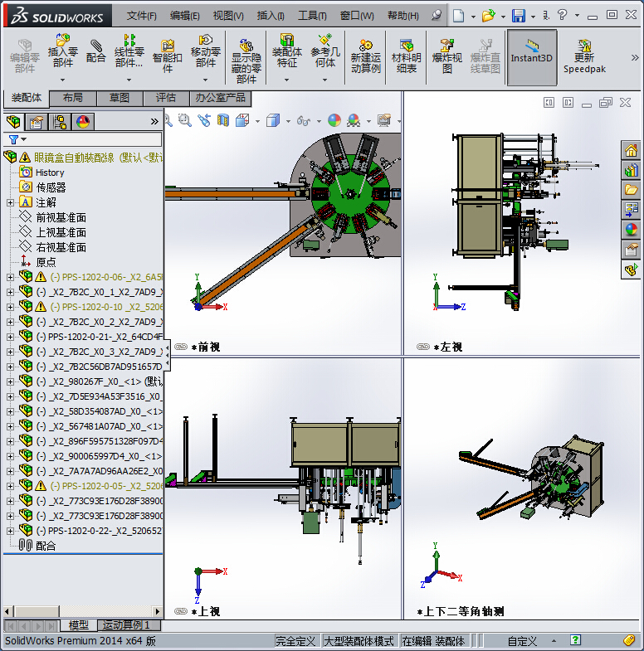Screen dimensions: 644x651
Task: Expand PPS-1202-0-22 component node
Action: coord(11,531)
